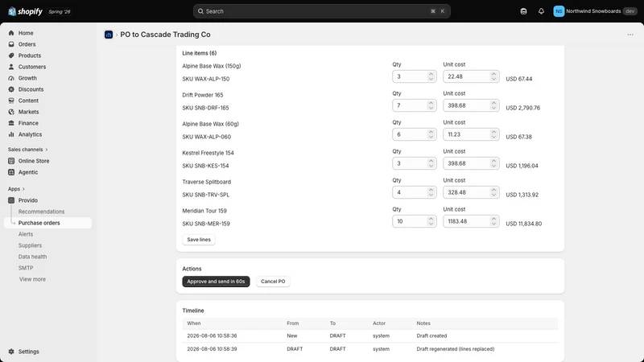Image resolution: width=644 pixels, height=362 pixels.
Task: Open the Home icon in sidebar
Action: click(x=11, y=33)
